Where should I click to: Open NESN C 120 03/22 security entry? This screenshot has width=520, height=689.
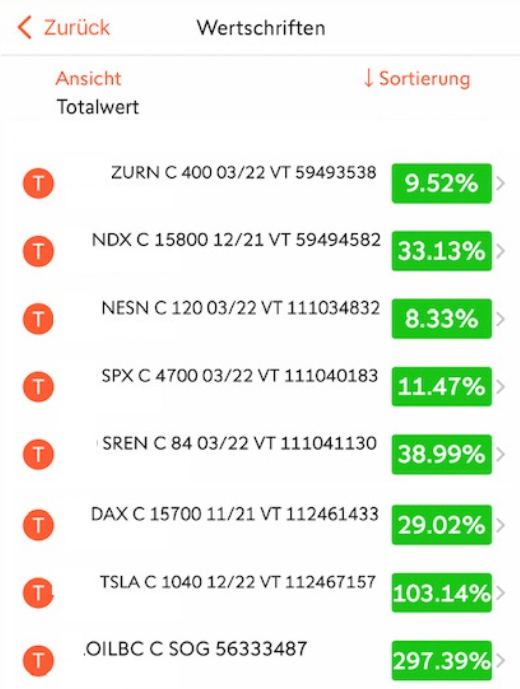(x=240, y=308)
